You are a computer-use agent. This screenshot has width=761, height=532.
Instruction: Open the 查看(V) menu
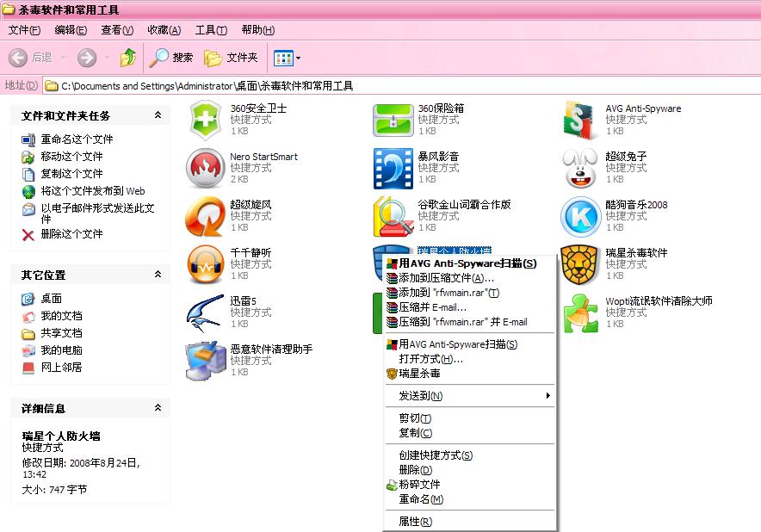117,30
